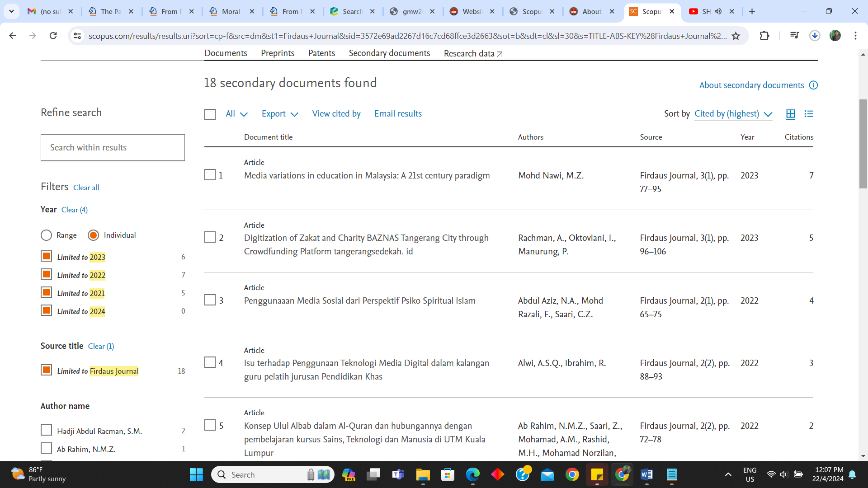Open Chrome downloads icon
This screenshot has height=488, width=868.
[x=815, y=36]
